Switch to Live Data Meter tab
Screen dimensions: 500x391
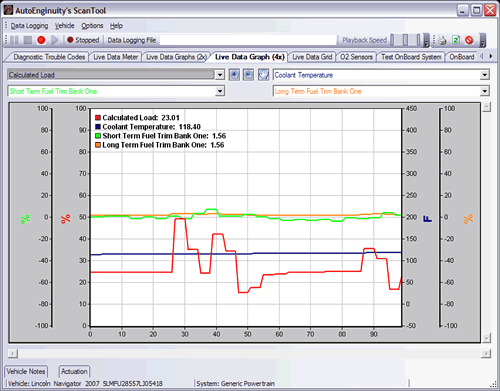click(x=116, y=57)
